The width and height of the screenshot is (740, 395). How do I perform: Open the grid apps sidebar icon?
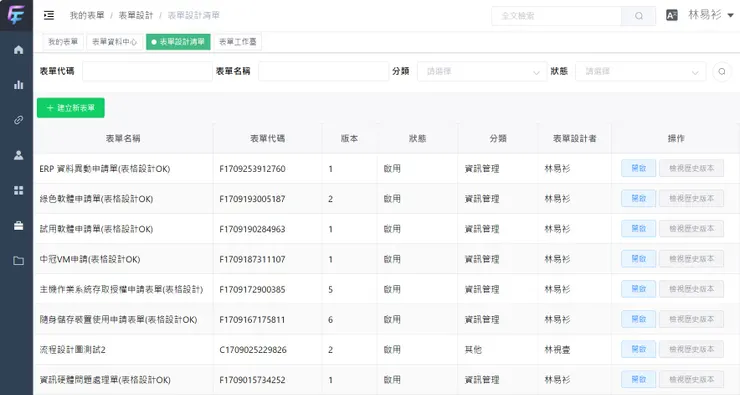pos(18,190)
